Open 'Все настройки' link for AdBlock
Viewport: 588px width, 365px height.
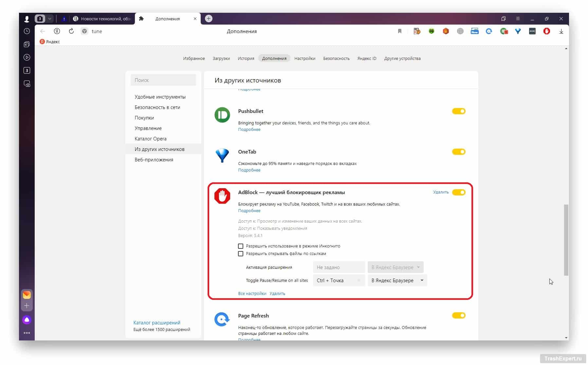pyautogui.click(x=252, y=294)
